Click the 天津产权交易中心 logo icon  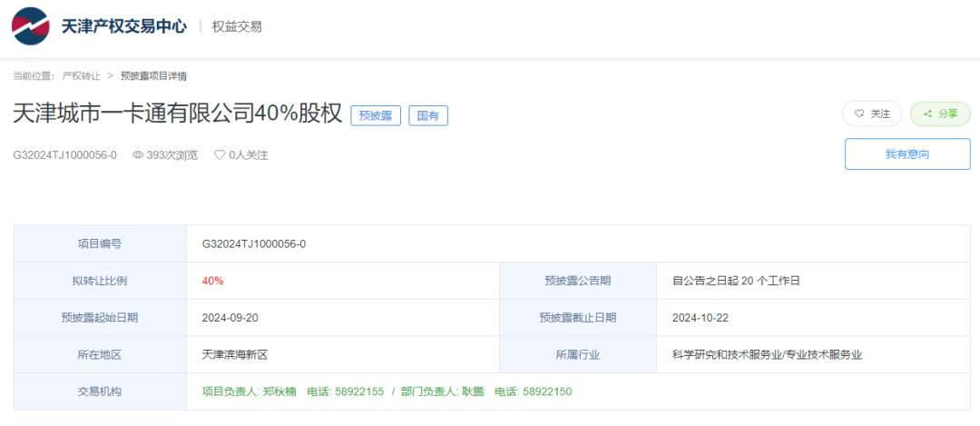pyautogui.click(x=31, y=26)
